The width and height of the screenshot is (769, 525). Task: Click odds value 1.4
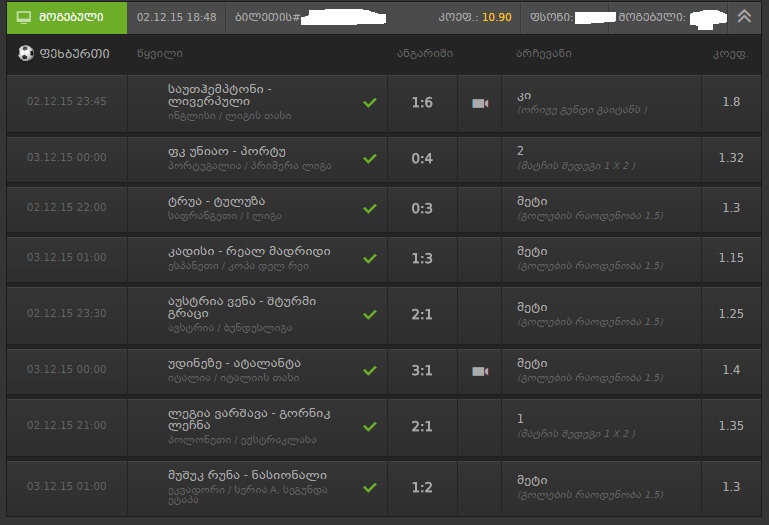(731, 369)
